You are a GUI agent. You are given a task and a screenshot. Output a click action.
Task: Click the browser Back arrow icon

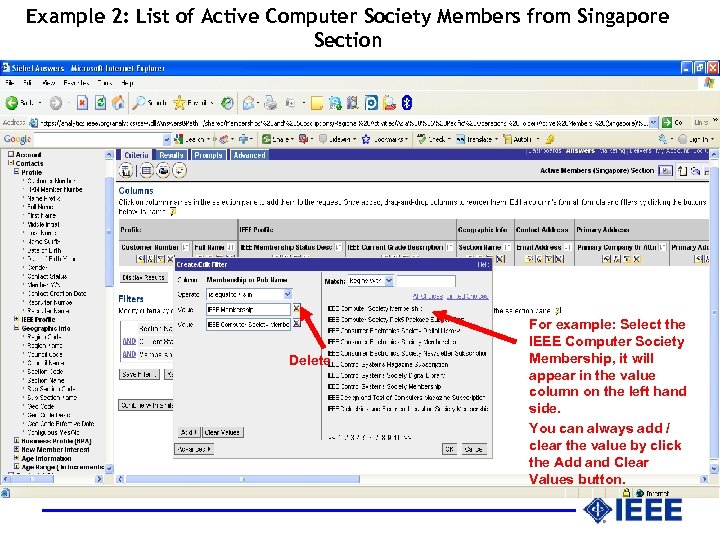pyautogui.click(x=11, y=103)
